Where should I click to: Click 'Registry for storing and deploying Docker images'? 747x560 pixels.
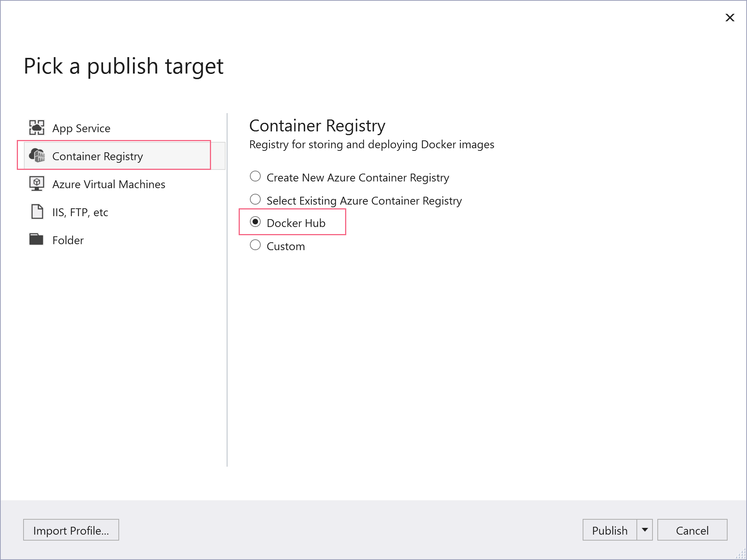pos(372,144)
